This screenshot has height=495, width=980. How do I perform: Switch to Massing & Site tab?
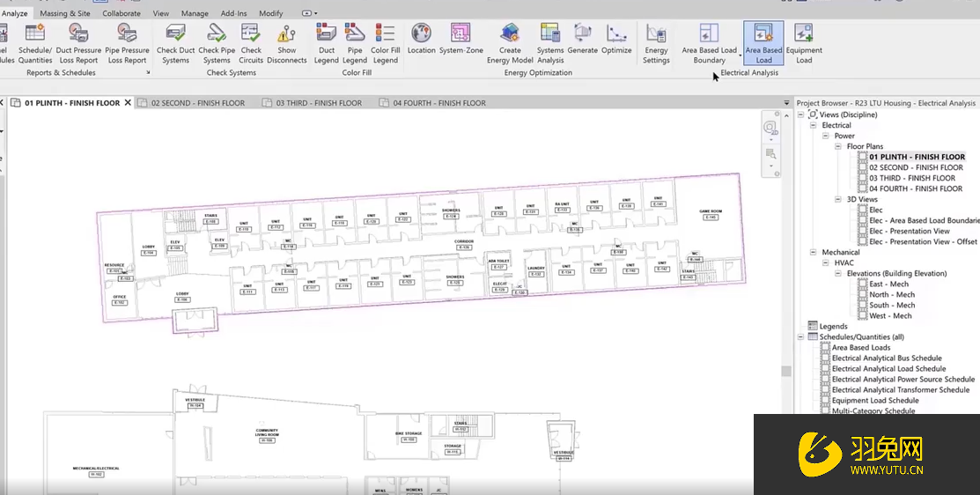(x=65, y=13)
